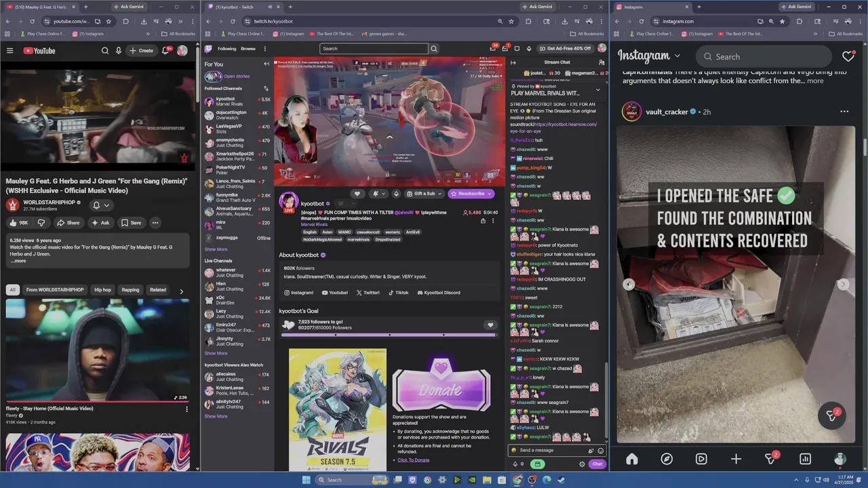Show more live channels on Twitch
This screenshot has width=868, height=488.
(x=216, y=353)
